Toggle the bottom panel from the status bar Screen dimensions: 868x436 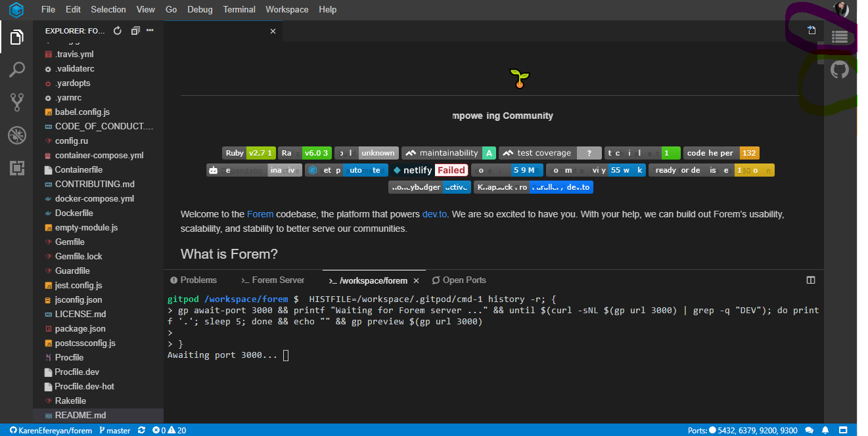pos(842,431)
